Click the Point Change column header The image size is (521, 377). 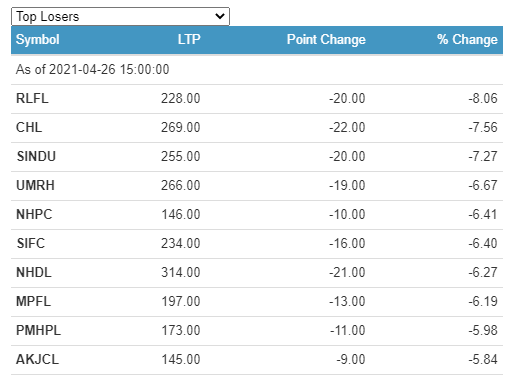coord(326,39)
